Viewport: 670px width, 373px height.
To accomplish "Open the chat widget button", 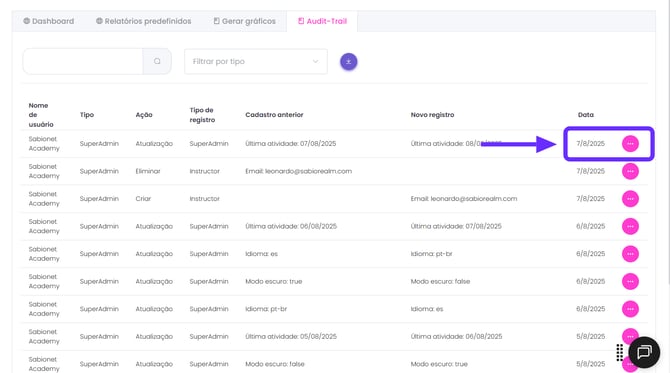I will [x=644, y=352].
